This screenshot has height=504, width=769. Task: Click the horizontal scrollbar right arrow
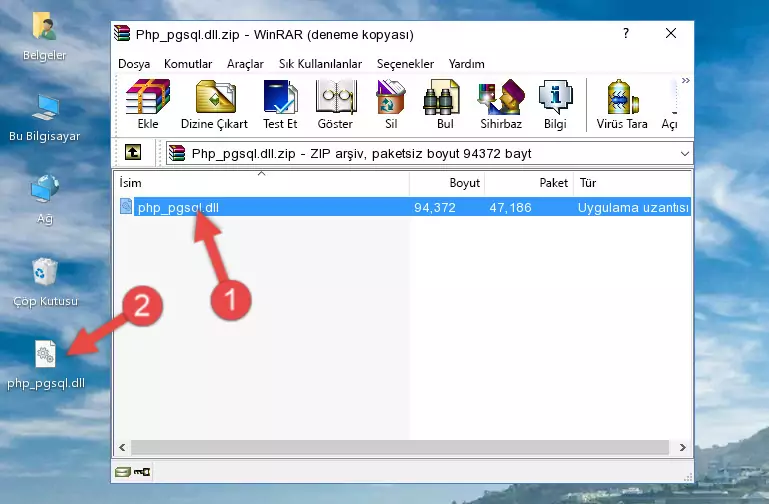[x=682, y=447]
